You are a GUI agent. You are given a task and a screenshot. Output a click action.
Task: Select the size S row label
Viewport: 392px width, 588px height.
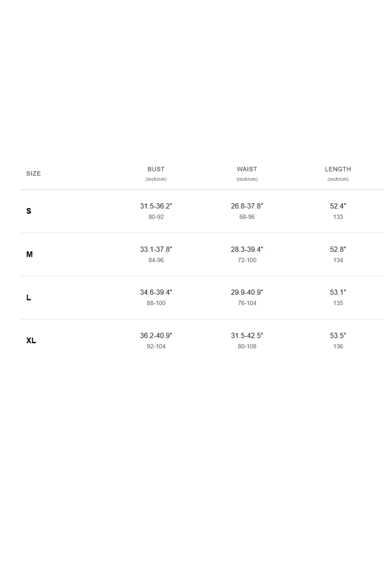click(29, 211)
